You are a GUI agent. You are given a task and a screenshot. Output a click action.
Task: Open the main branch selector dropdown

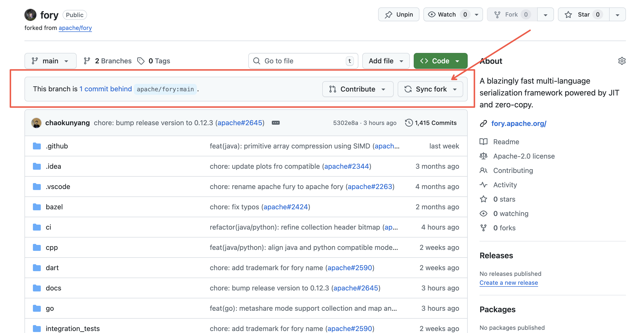(x=50, y=61)
